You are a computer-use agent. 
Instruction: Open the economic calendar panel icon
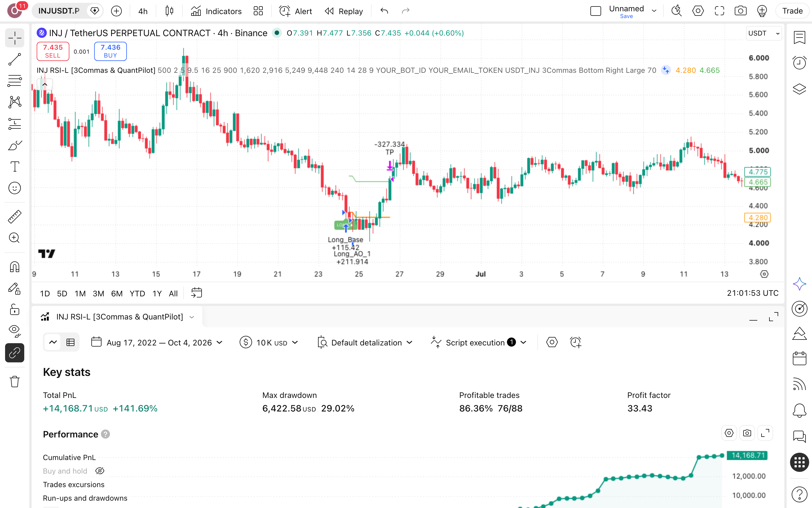click(x=799, y=358)
